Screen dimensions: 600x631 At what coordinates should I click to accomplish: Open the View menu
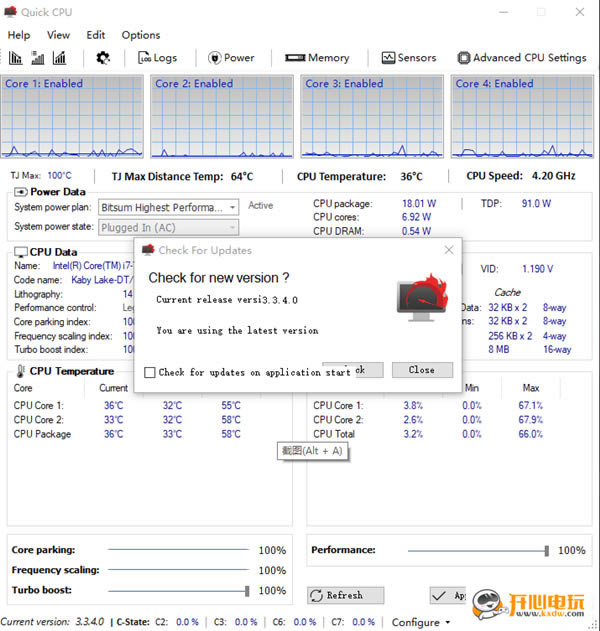tap(58, 35)
